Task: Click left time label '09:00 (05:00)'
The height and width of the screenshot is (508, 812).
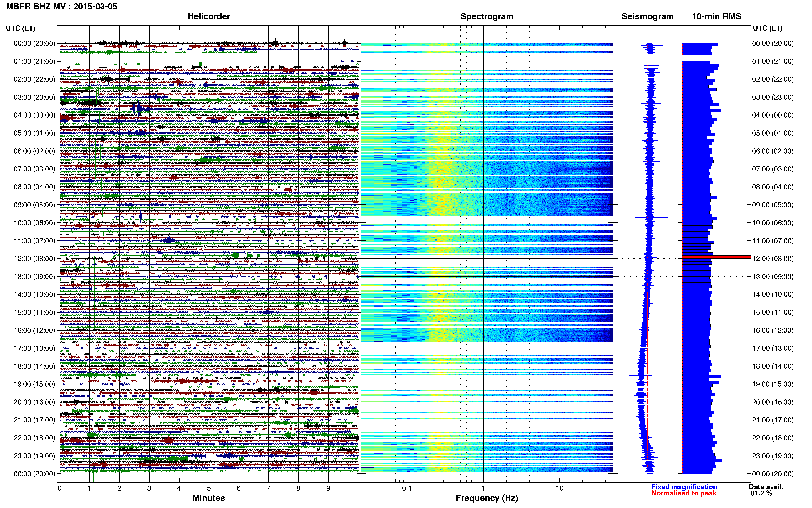Action: [34, 205]
